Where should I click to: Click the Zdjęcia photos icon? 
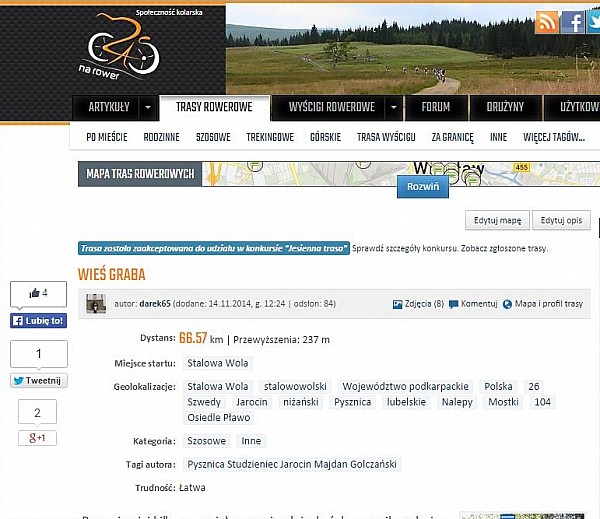click(398, 304)
